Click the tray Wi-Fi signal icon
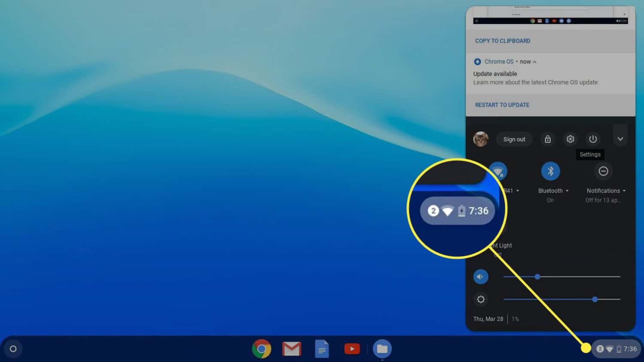 tap(609, 349)
